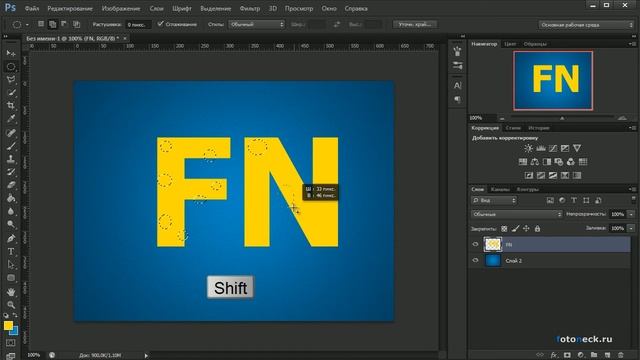Select the Healing Brush tool
Image resolution: width=640 pixels, height=360 pixels.
coord(11,133)
